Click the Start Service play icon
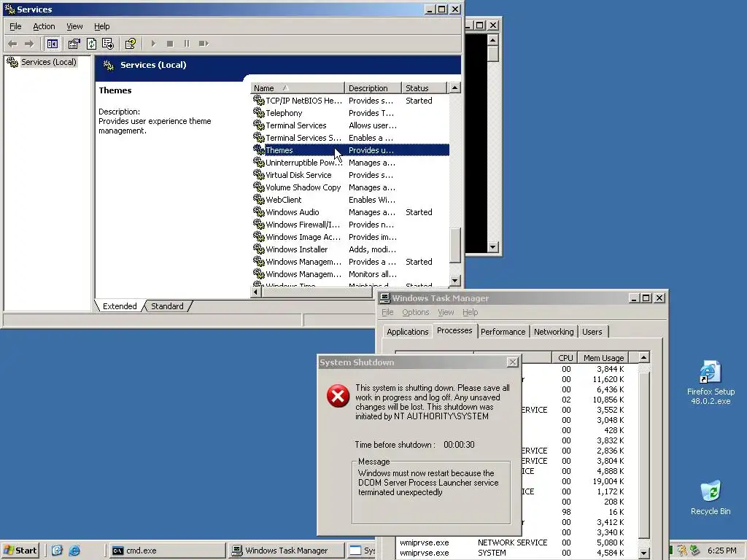747x560 pixels. (153, 44)
